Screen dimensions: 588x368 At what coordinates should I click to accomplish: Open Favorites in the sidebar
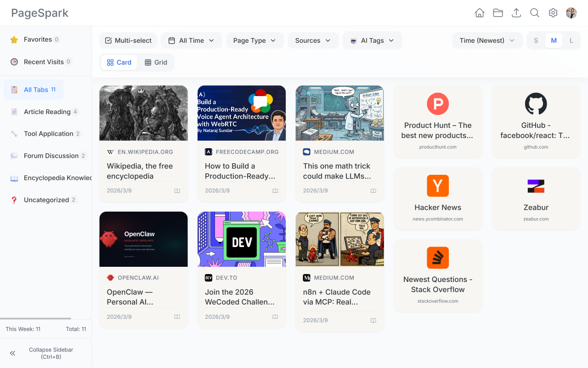[x=37, y=40]
